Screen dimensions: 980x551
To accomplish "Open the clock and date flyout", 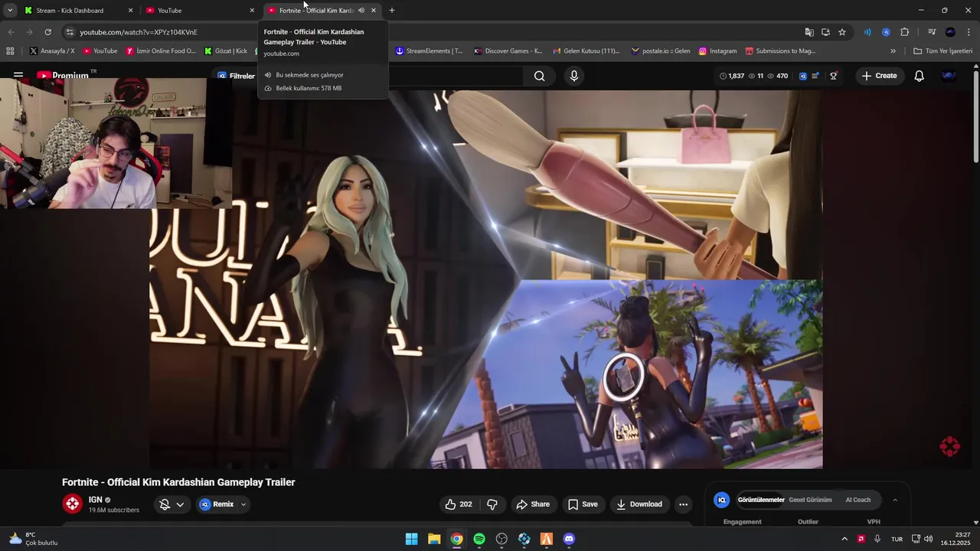I will pyautogui.click(x=955, y=539).
